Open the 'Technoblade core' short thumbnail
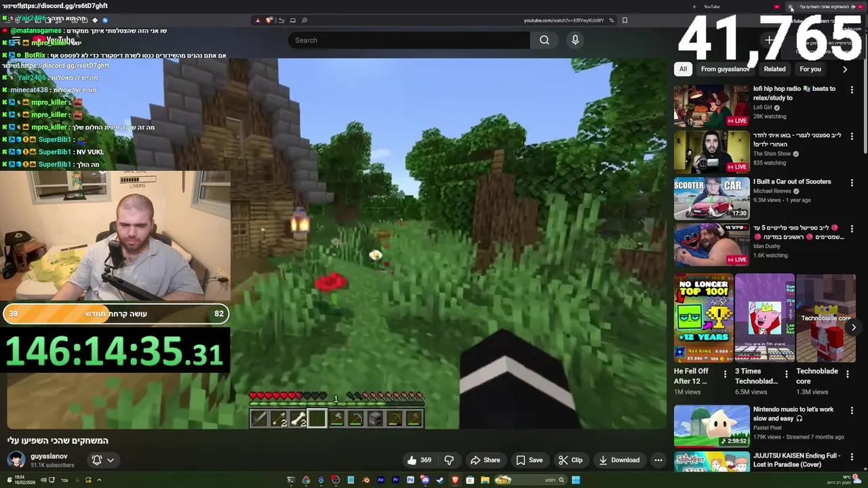Viewport: 868px width, 488px height. pos(825,318)
